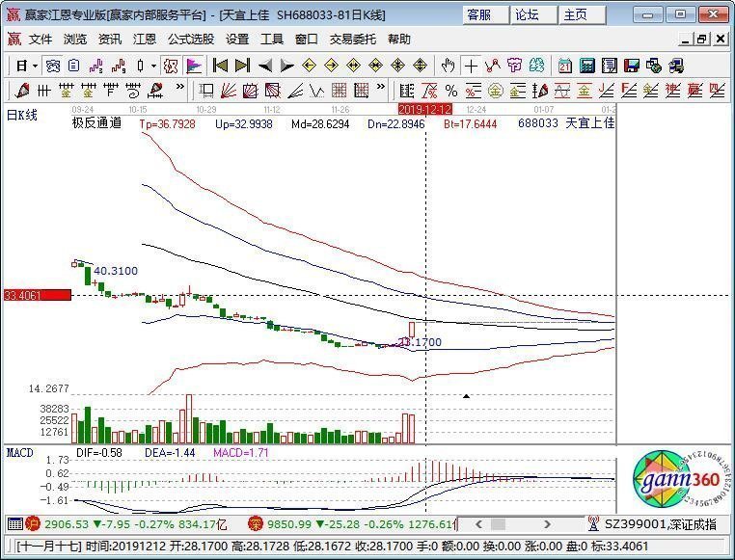The width and height of the screenshot is (735, 560).
Task: Click the 极反通道 indicator label
Action: coord(96,123)
